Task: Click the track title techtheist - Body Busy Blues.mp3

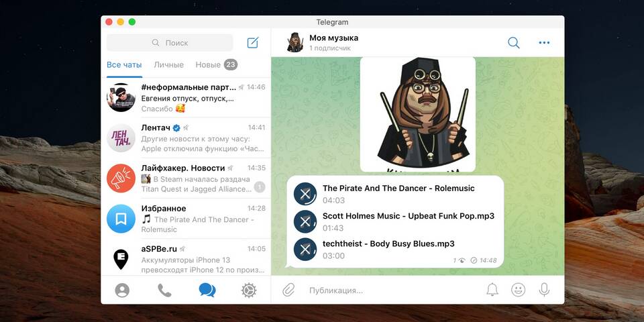Action: pos(388,243)
